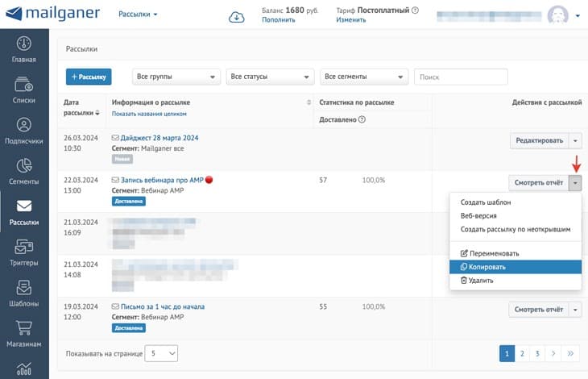
Task: Open the Все сегменты filter dropdown
Action: click(363, 77)
